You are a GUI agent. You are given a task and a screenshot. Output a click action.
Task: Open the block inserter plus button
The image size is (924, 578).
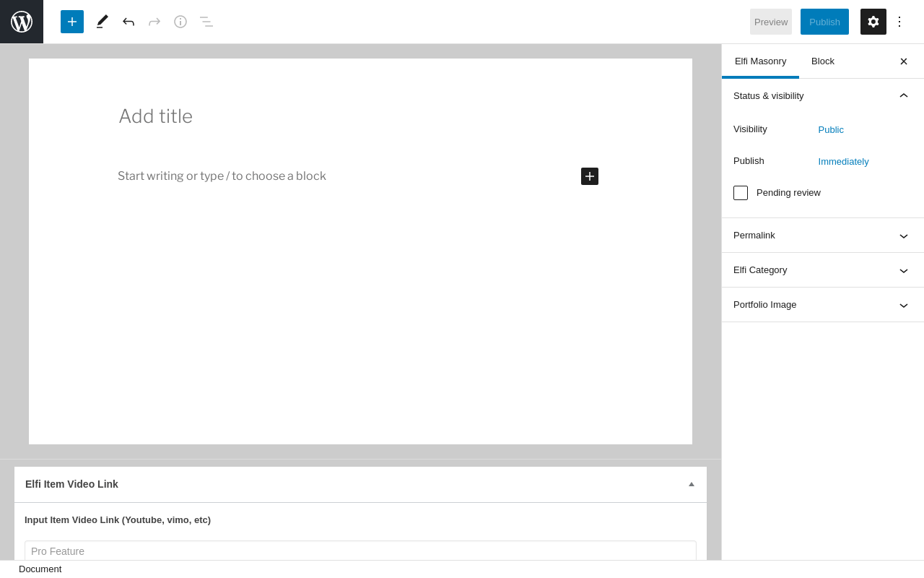tap(72, 22)
